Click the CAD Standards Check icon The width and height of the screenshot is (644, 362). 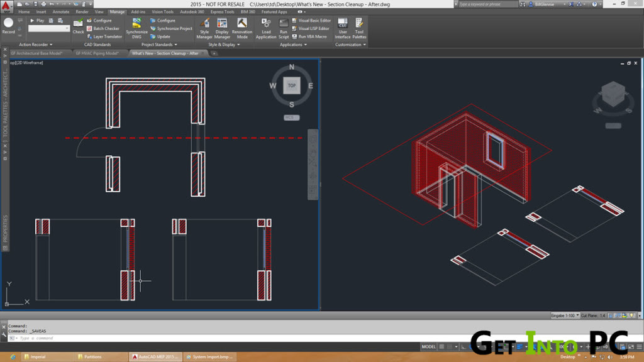(x=78, y=26)
